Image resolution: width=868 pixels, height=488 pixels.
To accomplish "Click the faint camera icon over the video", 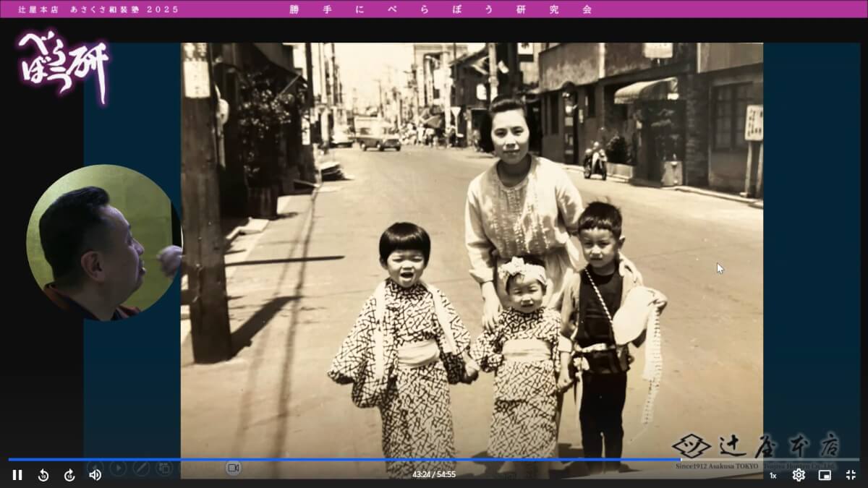I will [x=233, y=468].
